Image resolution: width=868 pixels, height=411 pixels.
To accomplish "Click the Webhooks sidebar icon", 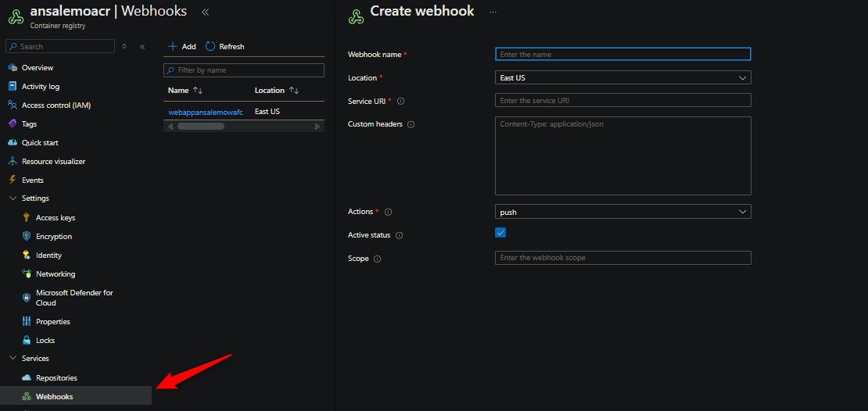I will pos(26,397).
